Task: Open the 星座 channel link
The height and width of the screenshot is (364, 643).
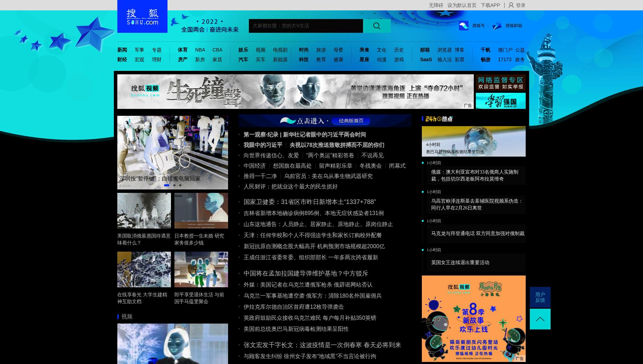Action: tap(364, 59)
